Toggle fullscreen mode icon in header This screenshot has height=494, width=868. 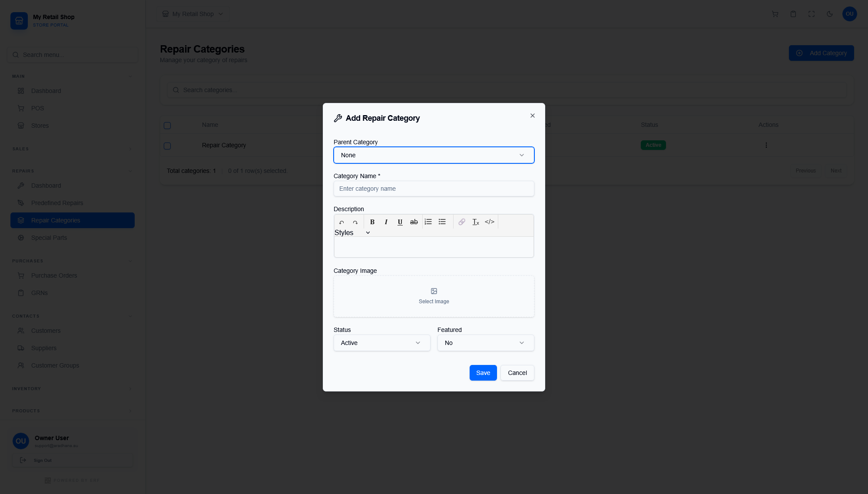coord(812,14)
